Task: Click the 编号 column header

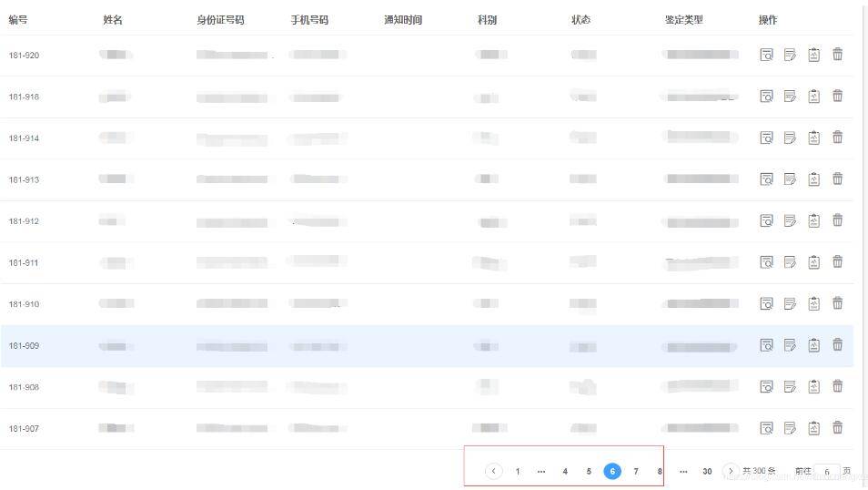Action: click(x=18, y=20)
